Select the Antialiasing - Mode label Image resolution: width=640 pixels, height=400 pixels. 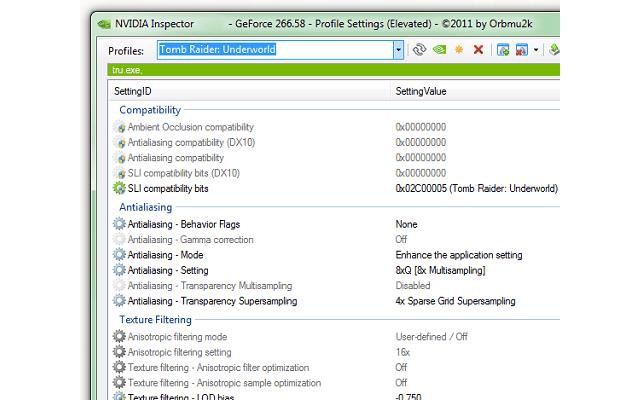coord(165,255)
